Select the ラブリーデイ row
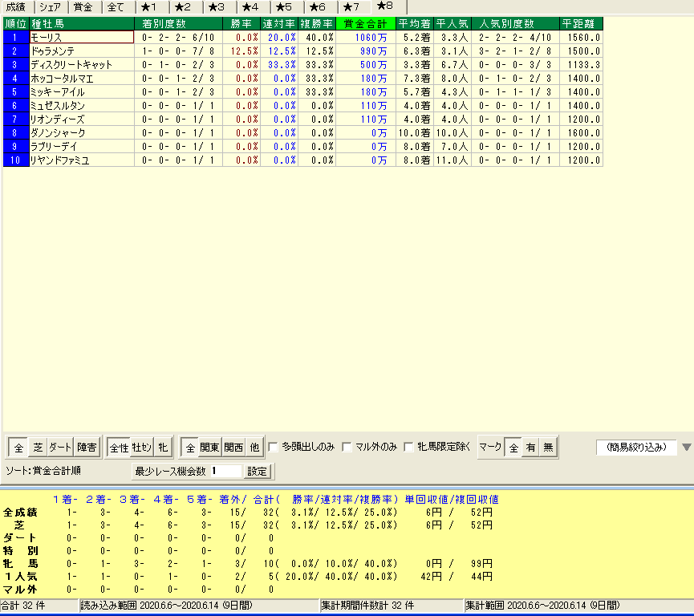 [x=302, y=147]
